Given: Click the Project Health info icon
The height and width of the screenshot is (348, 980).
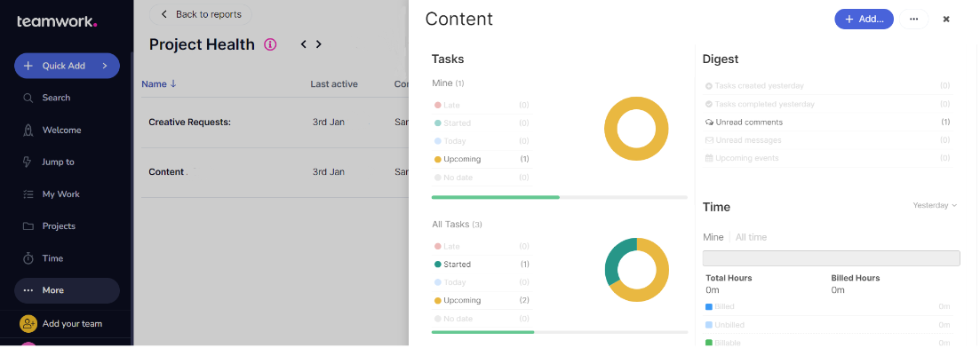Looking at the screenshot, I should (270, 44).
